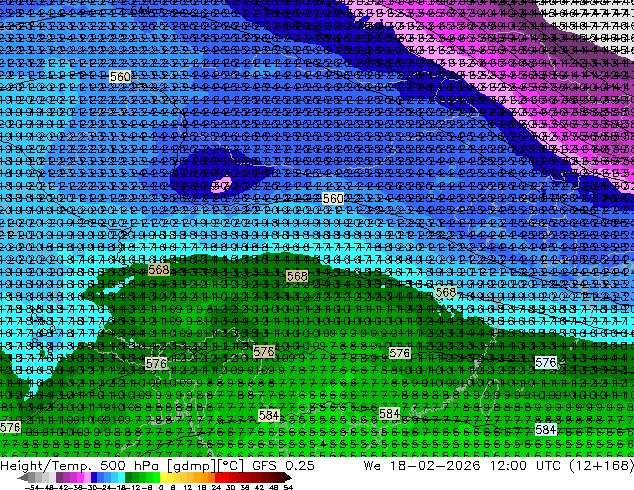This screenshot has height=490, width=634.
Task: Click the upper-left '560' contour label
Action: tap(120, 76)
